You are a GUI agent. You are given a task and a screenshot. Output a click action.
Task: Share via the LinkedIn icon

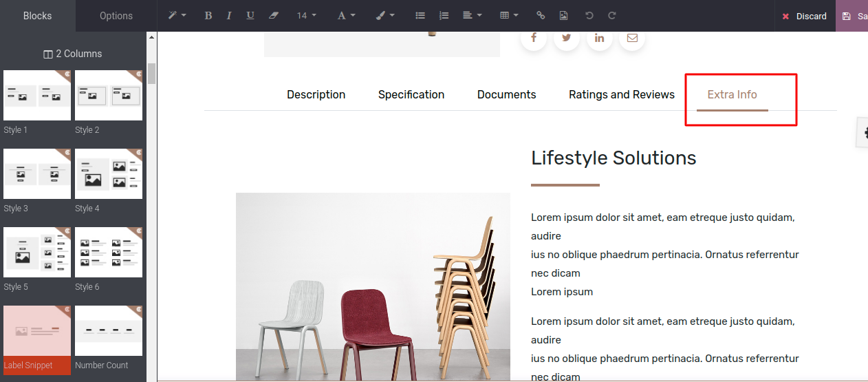pos(600,38)
